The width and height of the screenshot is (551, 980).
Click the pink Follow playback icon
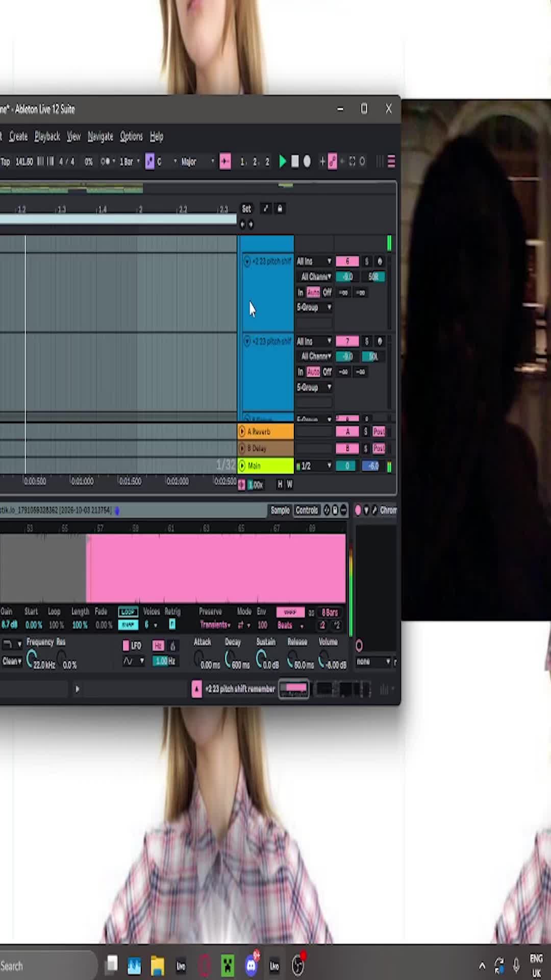pyautogui.click(x=225, y=162)
